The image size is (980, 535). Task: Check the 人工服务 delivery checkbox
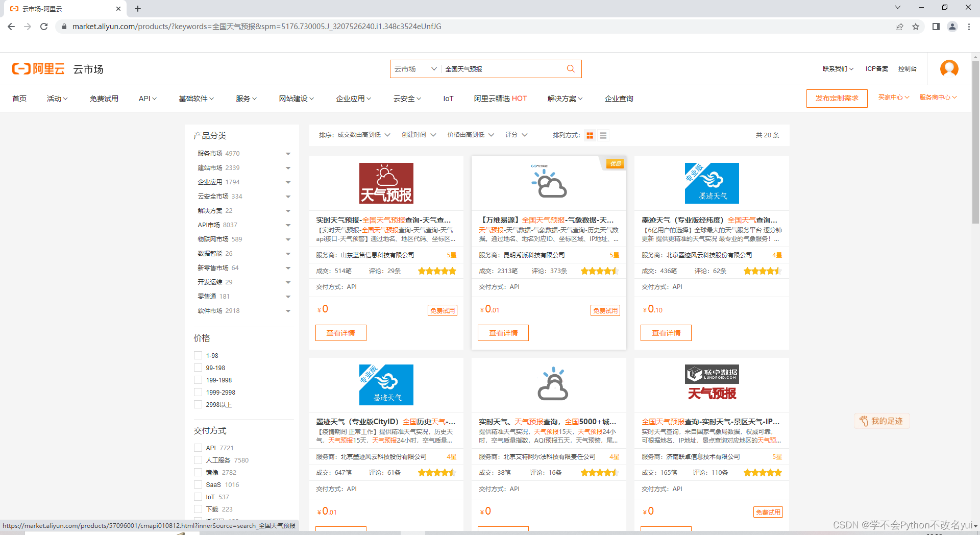tap(198, 460)
